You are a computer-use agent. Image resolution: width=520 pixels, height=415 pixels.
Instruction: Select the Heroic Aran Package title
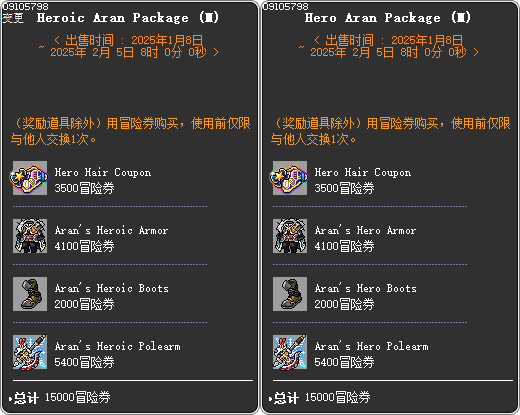click(x=128, y=18)
